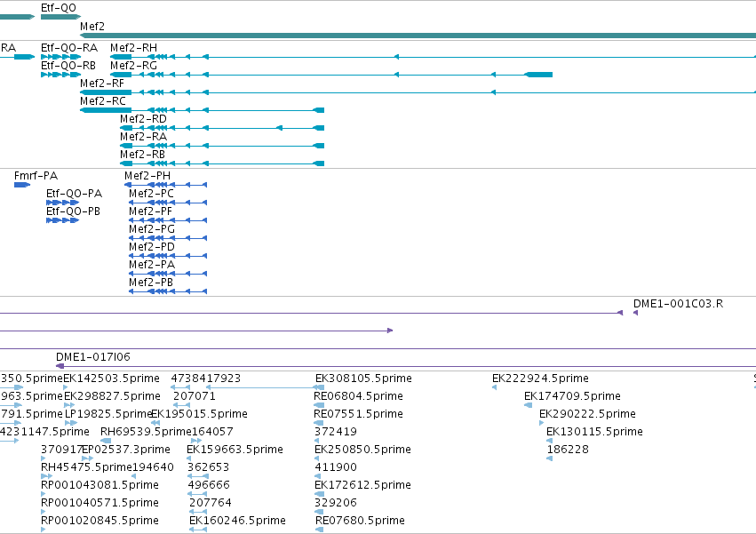The width and height of the screenshot is (756, 534).
Task: Select transcript Mef2-RH
Action: (x=433, y=57)
